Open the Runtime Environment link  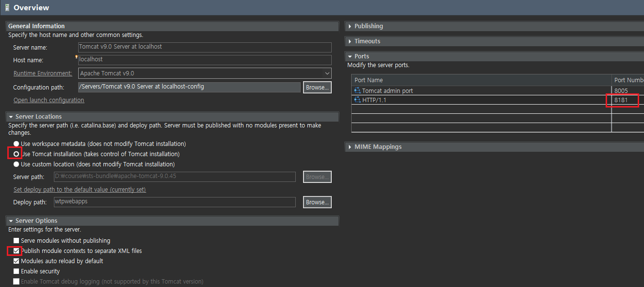click(43, 73)
